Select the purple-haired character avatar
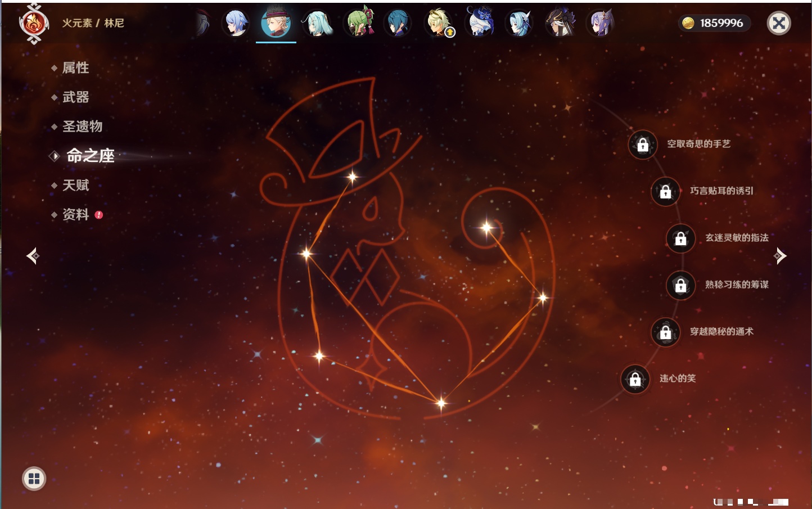Screen dimensions: 812x509 [x=601, y=23]
